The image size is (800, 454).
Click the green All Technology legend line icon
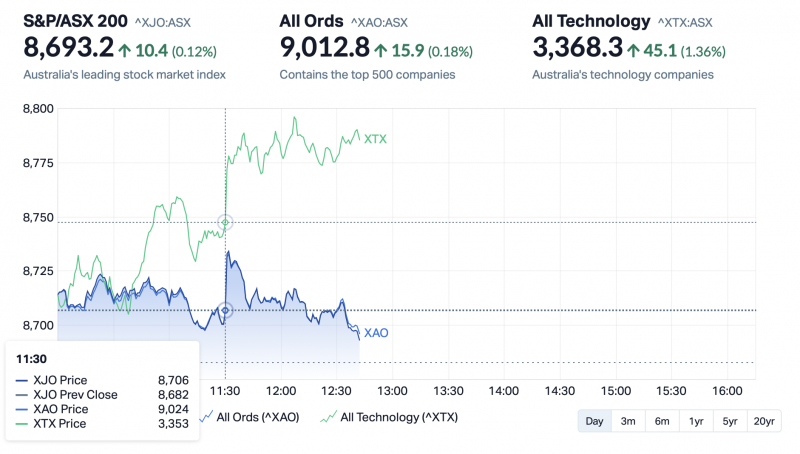(328, 418)
